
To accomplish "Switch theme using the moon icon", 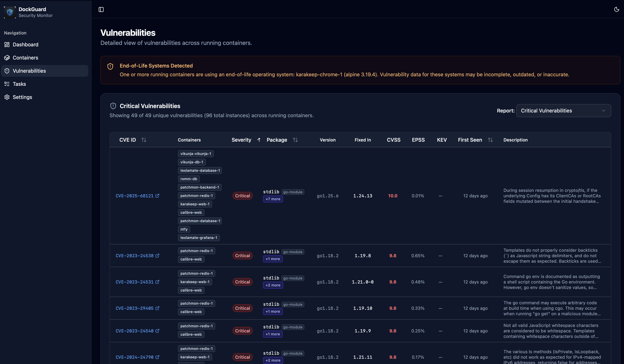I will (x=616, y=9).
